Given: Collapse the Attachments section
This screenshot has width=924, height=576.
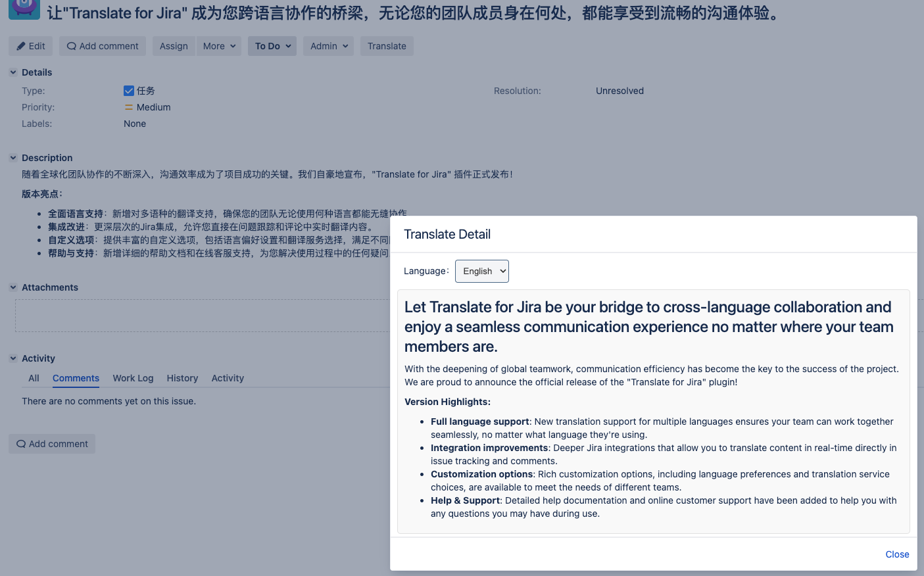Looking at the screenshot, I should point(13,287).
